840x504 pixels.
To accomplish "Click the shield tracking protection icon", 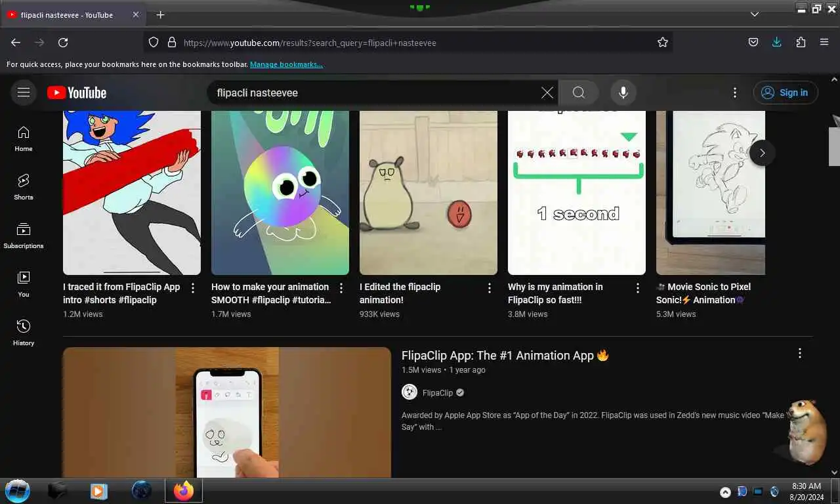I will (x=154, y=42).
